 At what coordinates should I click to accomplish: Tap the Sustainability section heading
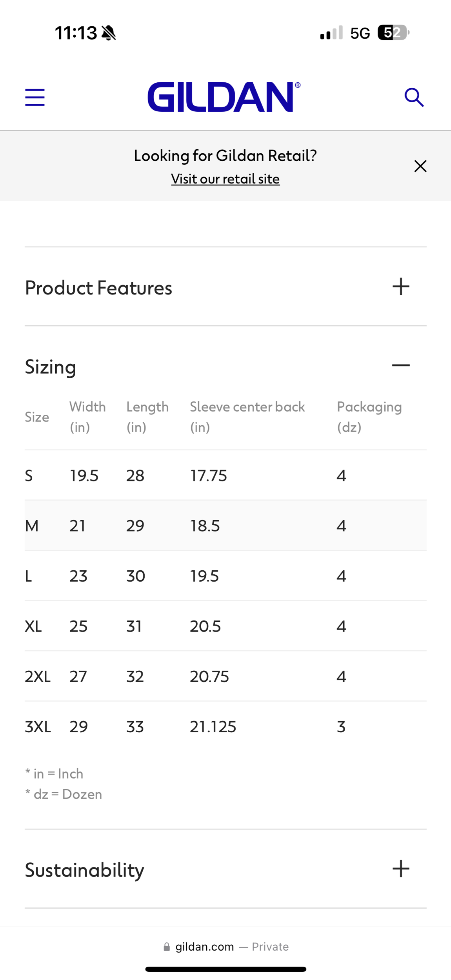tap(85, 870)
